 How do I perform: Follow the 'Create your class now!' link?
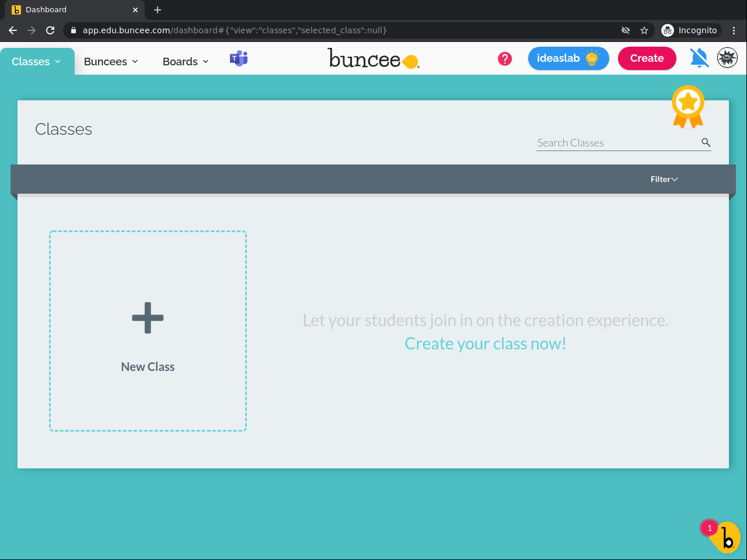click(x=486, y=344)
